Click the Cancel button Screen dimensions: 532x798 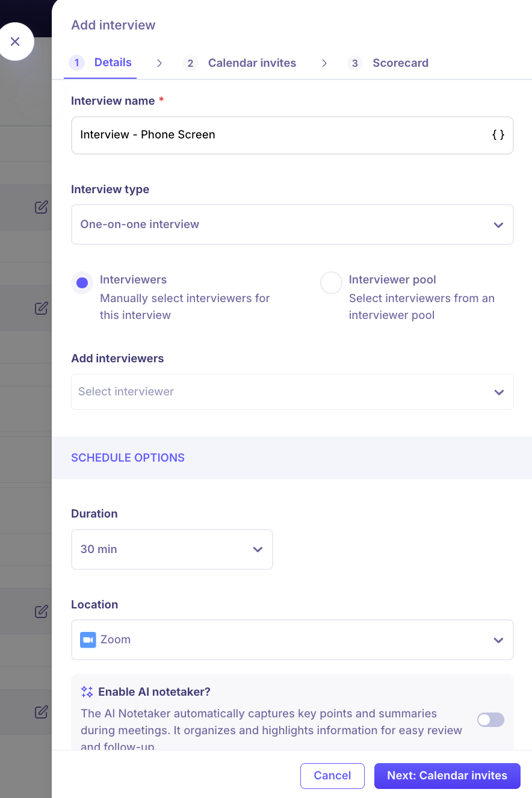pyautogui.click(x=332, y=776)
